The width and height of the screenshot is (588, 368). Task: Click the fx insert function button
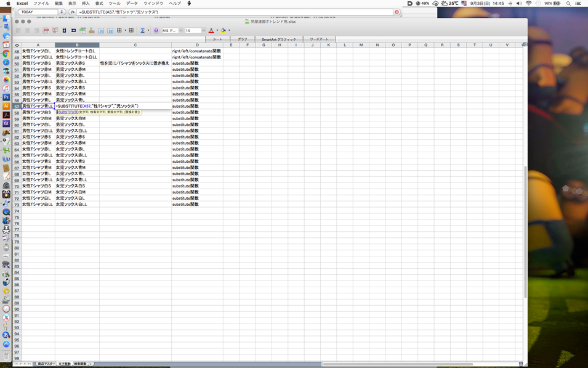click(73, 12)
